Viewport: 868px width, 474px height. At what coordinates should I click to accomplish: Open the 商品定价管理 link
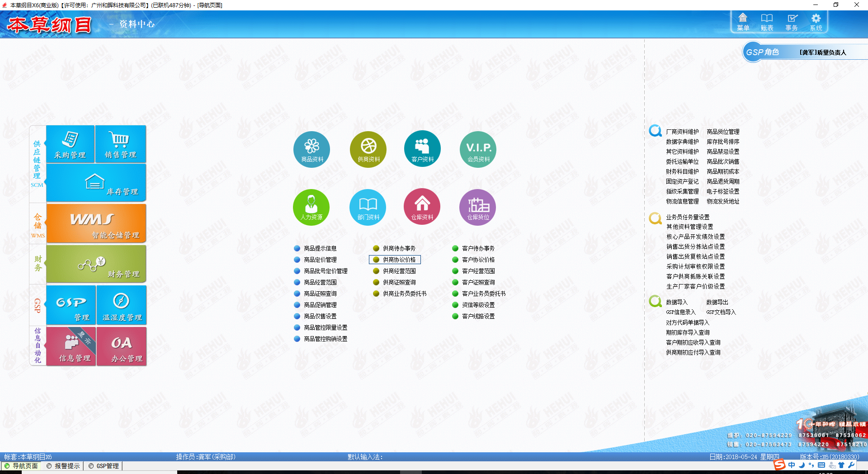point(320,260)
